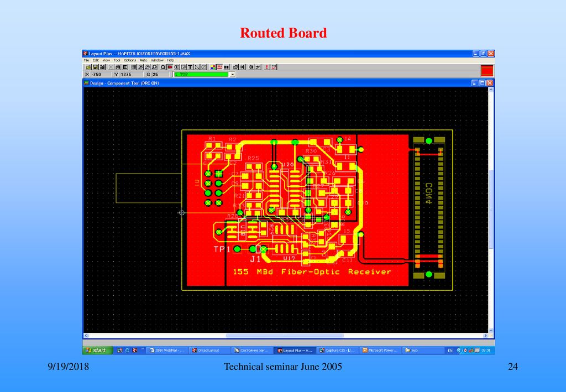
Task: Switch to JINR WebMail taskbar window
Action: tap(167, 350)
